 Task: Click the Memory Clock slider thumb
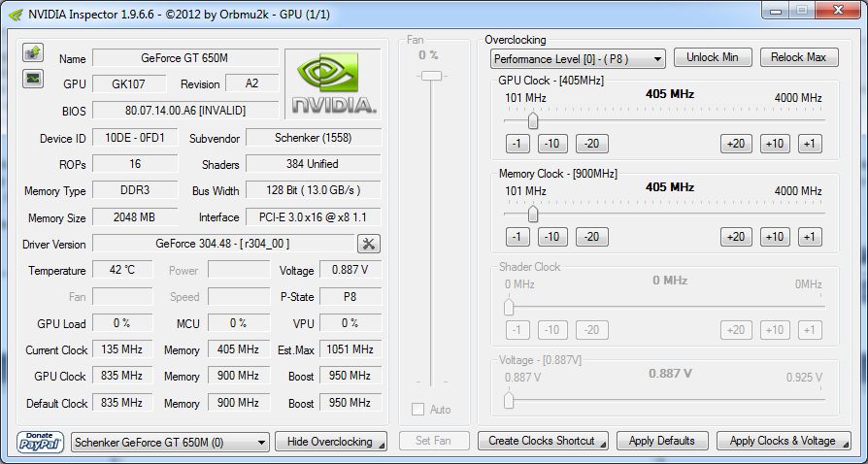coord(533,214)
